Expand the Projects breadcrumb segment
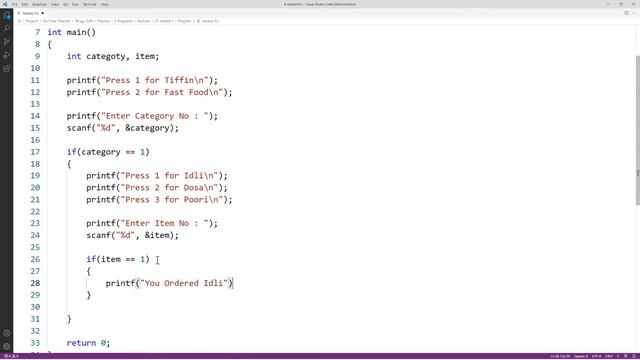 point(32,21)
